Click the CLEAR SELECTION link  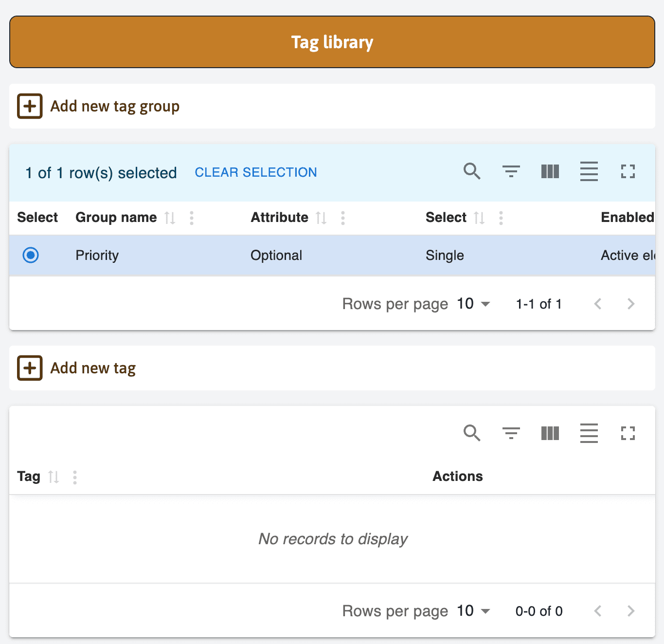255,172
